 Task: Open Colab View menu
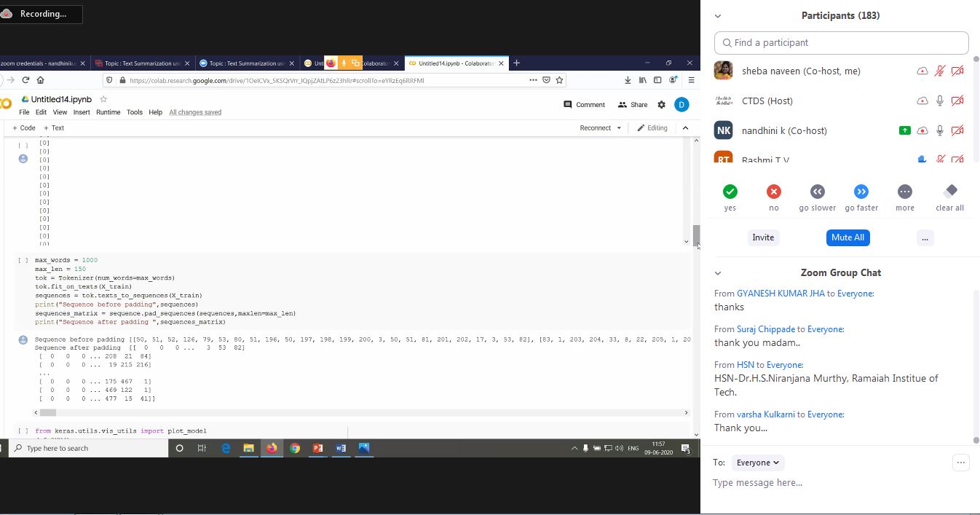click(x=60, y=112)
